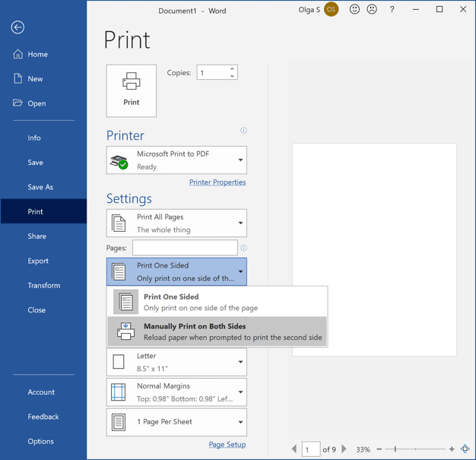The width and height of the screenshot is (476, 460).
Task: Expand the Print All Pages dropdown
Action: click(176, 224)
